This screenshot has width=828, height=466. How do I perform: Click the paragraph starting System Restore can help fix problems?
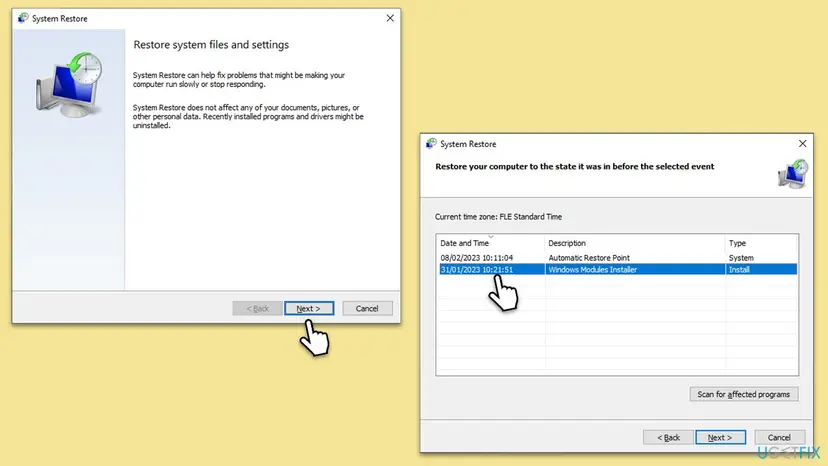point(239,80)
